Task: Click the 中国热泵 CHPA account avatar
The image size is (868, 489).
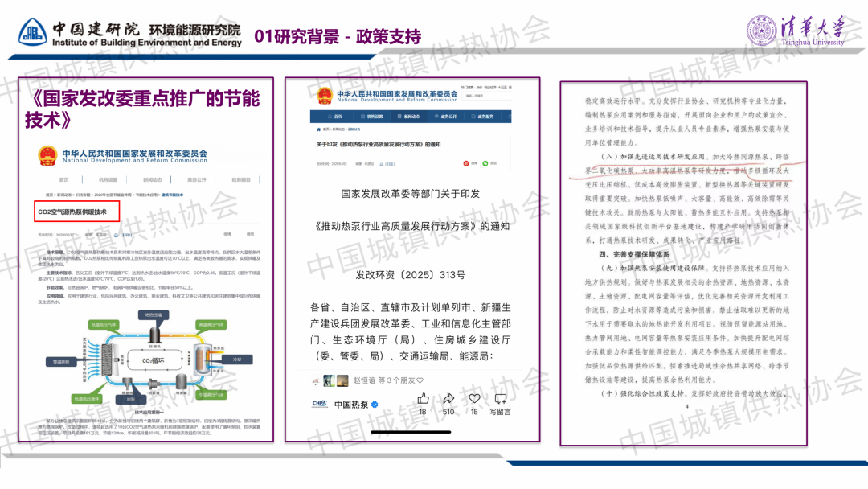Action: tap(319, 404)
